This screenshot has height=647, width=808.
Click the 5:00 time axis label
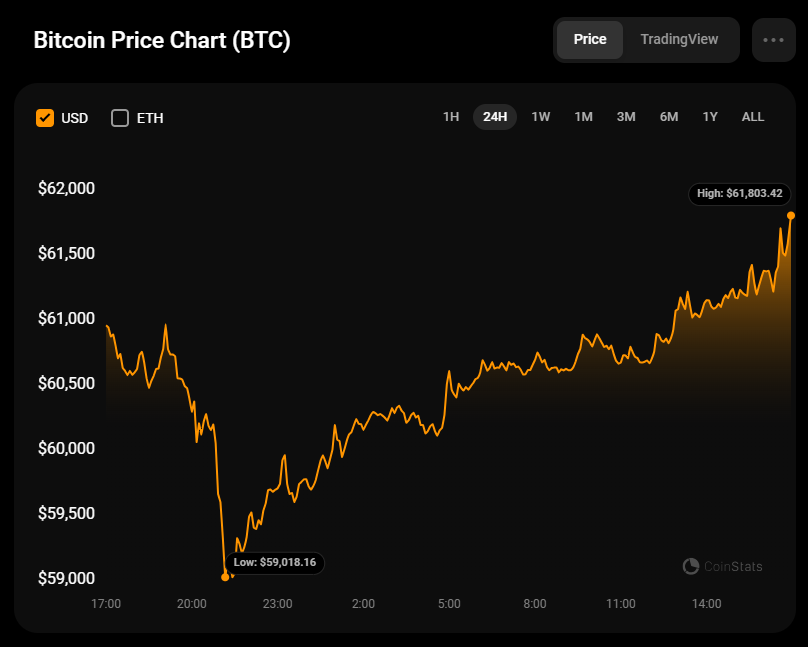pyautogui.click(x=449, y=604)
